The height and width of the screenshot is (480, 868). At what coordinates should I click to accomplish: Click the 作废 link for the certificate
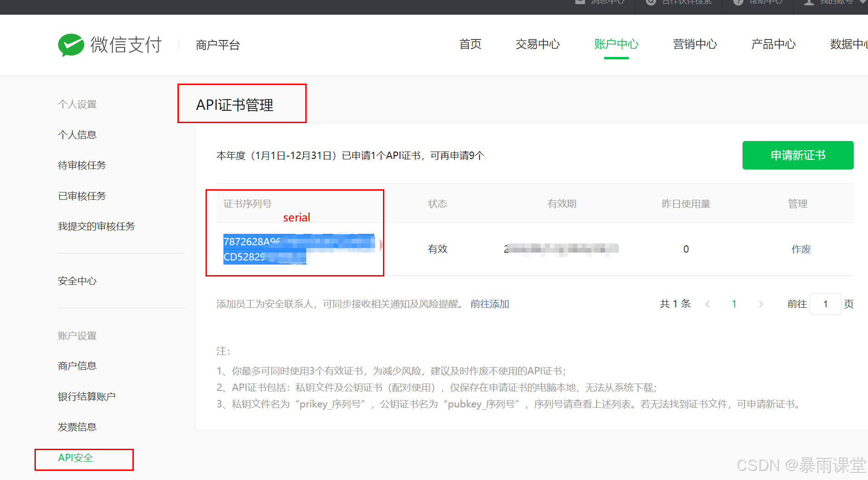pos(801,249)
